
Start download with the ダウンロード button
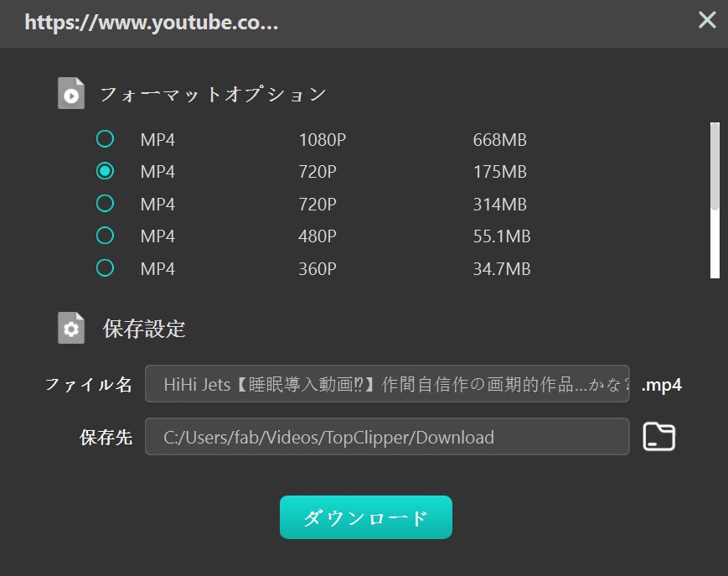(366, 517)
